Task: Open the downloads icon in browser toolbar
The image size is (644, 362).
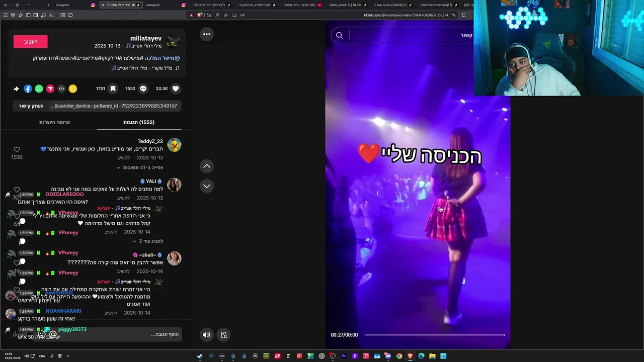Action: pyautogui.click(x=51, y=15)
